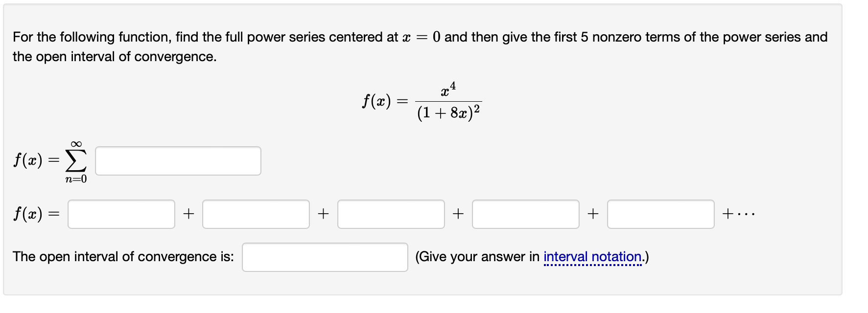Click the middle term box of the series expansion

[390, 213]
